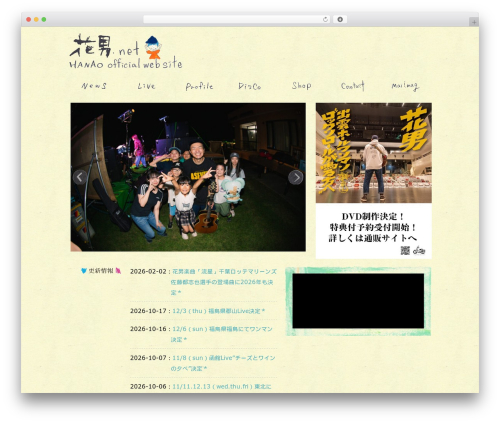This screenshot has width=500, height=423.
Task: Click the black embedded video box
Action: [x=358, y=301]
